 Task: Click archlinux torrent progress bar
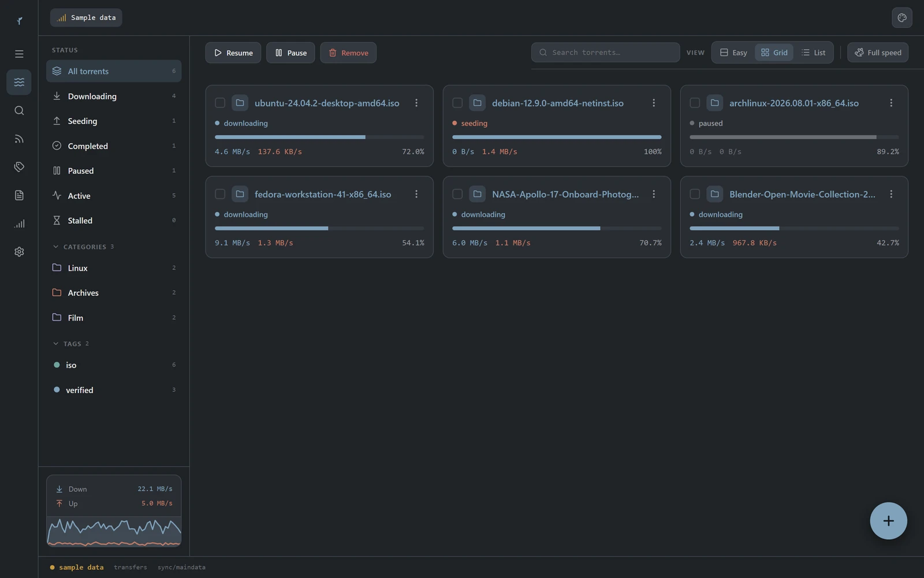tap(794, 137)
